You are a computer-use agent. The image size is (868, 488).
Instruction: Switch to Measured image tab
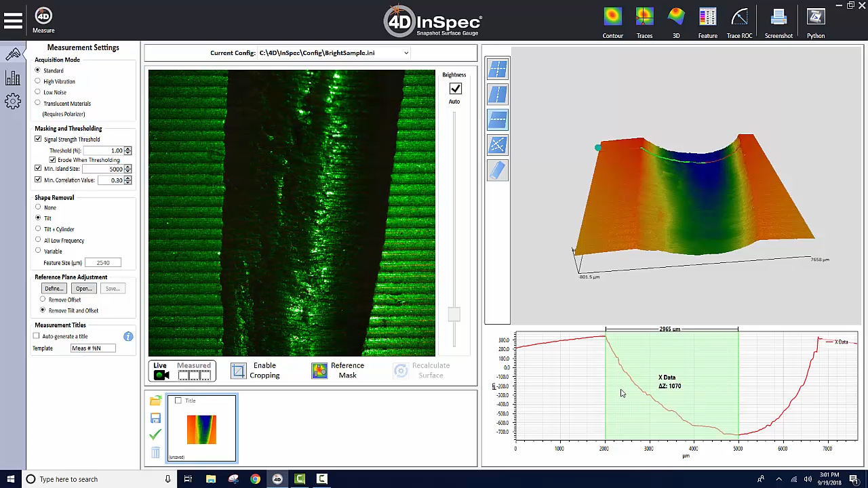[194, 370]
